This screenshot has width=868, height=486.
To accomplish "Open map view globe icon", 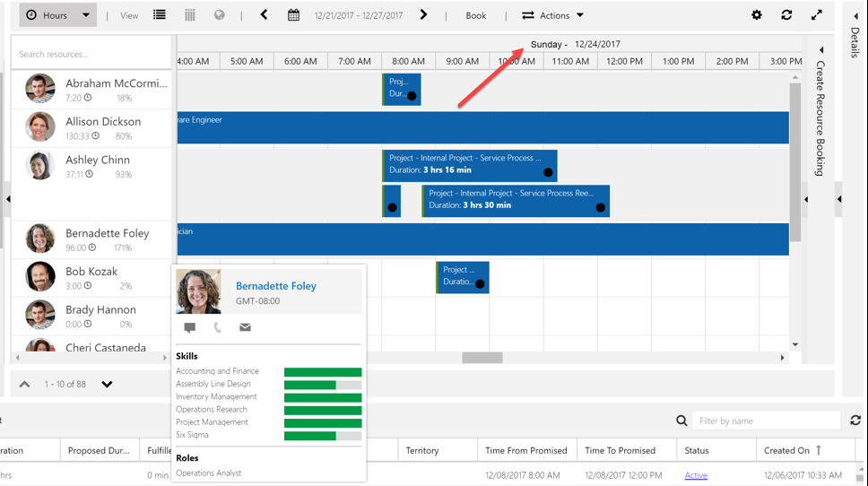I will (x=220, y=15).
